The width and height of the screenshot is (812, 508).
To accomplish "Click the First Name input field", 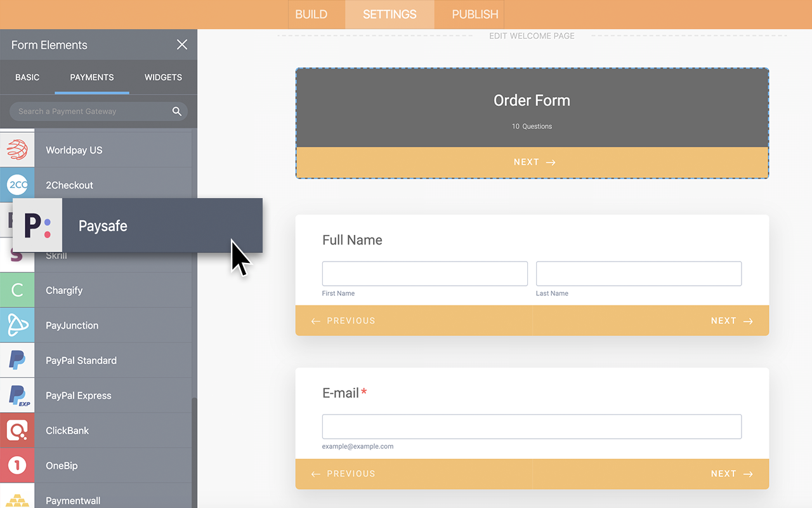I will [x=424, y=274].
